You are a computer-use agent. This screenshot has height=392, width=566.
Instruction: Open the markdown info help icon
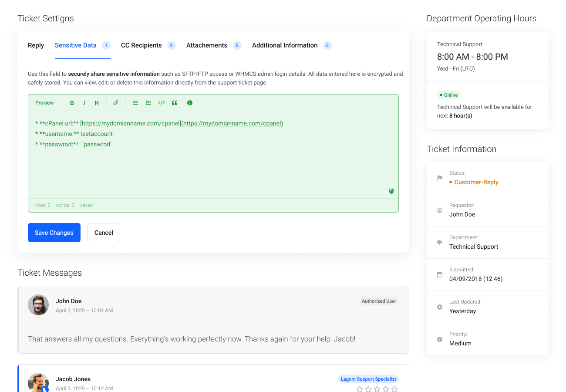tap(190, 103)
